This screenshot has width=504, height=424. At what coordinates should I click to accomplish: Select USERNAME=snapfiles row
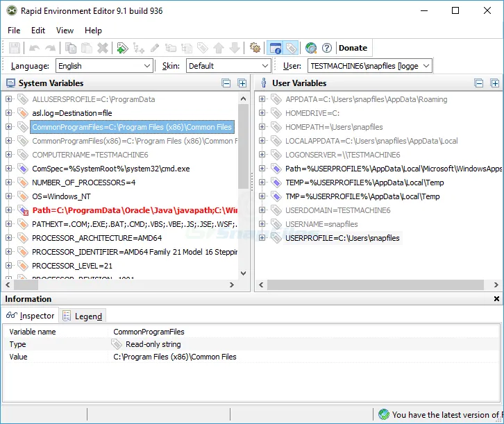[321, 224]
